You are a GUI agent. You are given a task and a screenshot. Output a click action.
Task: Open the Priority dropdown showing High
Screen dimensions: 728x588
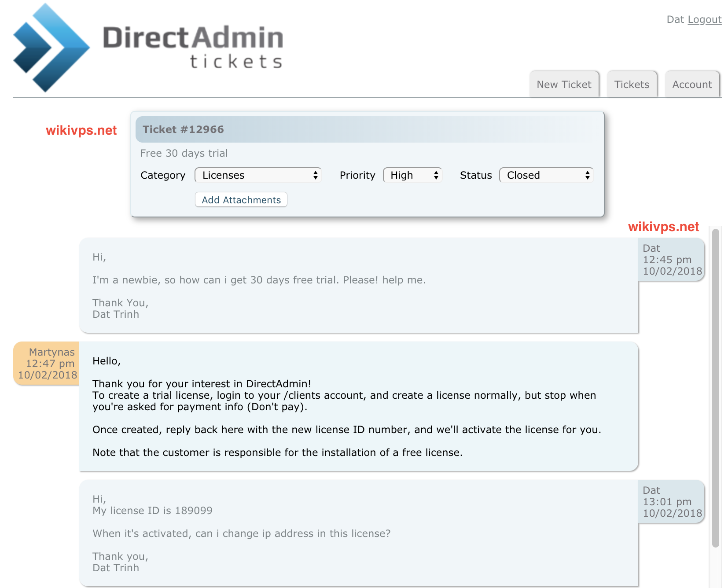coord(412,175)
